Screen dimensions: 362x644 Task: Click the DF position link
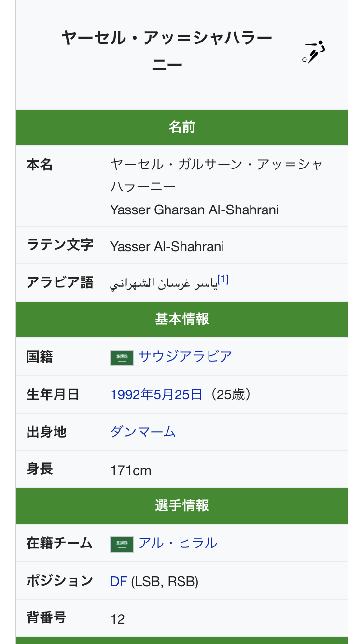(118, 581)
